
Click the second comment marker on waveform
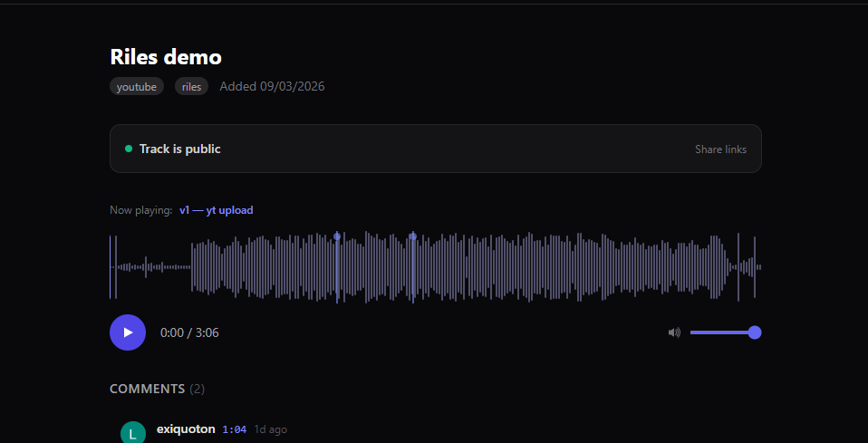tap(413, 236)
